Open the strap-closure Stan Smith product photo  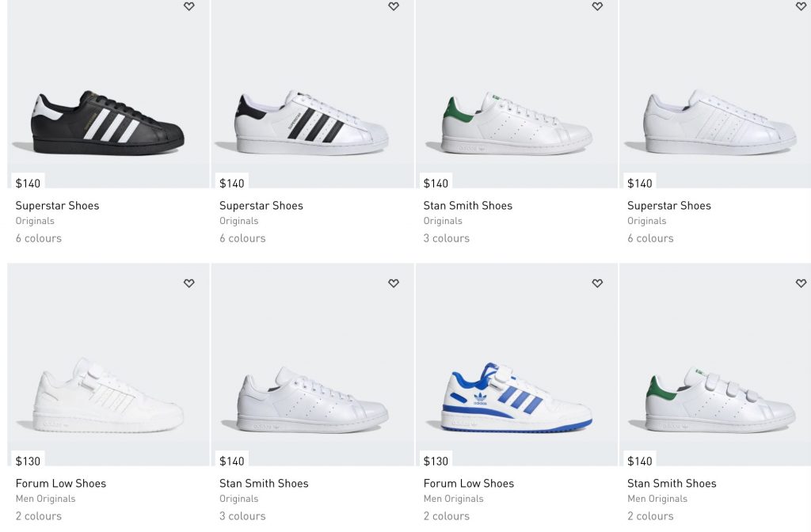[x=720, y=400]
